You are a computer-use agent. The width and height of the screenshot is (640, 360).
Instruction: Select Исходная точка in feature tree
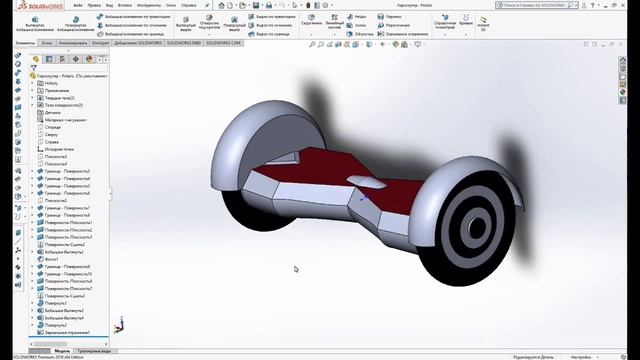click(x=59, y=149)
